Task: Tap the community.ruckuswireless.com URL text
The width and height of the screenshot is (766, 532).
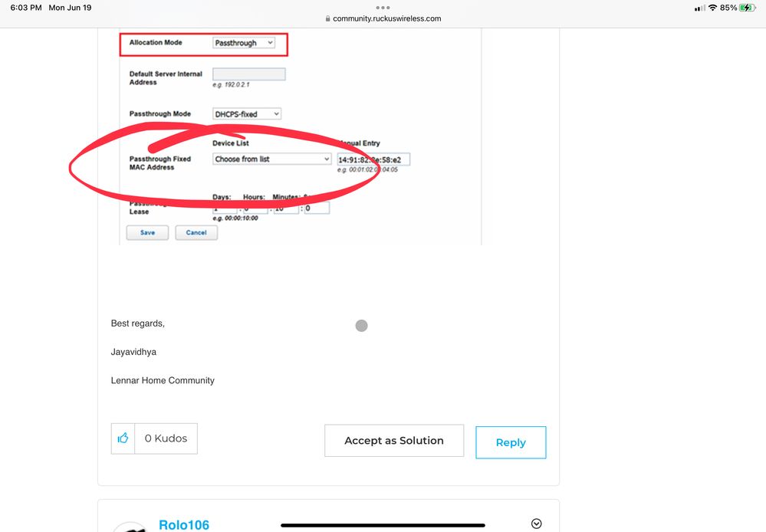Action: (x=387, y=19)
